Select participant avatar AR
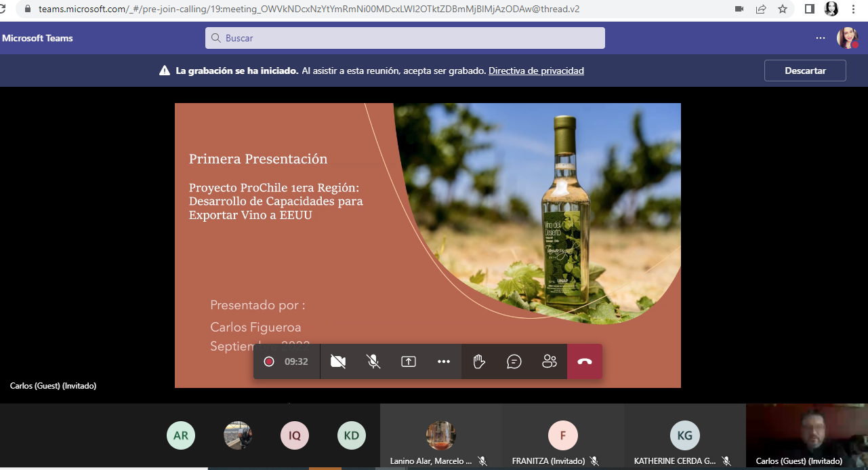 [181, 435]
